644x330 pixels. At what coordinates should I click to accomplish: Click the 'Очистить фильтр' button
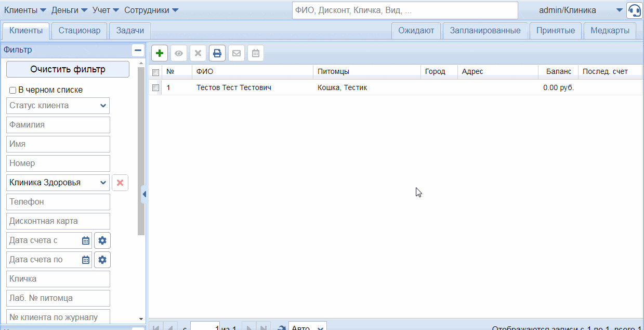68,69
